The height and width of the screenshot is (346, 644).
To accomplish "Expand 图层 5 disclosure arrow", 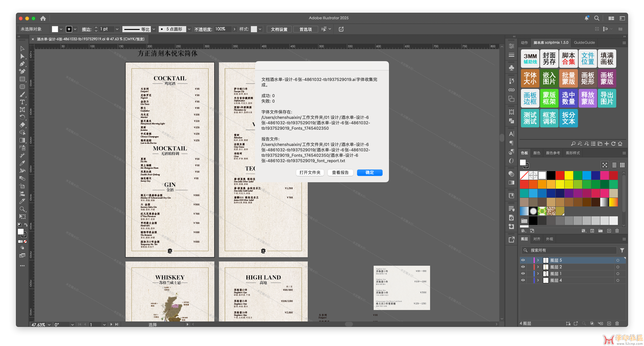I will (538, 260).
